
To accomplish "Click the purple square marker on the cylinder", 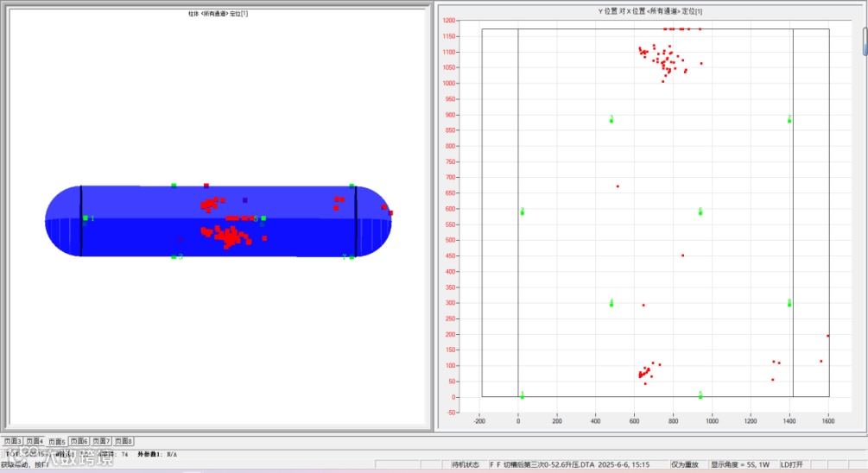I will (244, 200).
